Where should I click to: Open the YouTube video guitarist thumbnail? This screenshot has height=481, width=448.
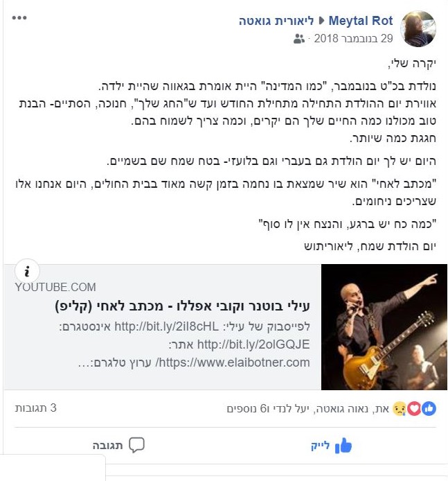coord(384,327)
